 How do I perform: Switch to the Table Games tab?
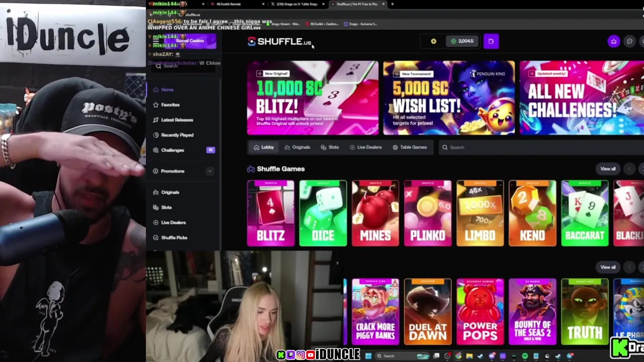[410, 147]
